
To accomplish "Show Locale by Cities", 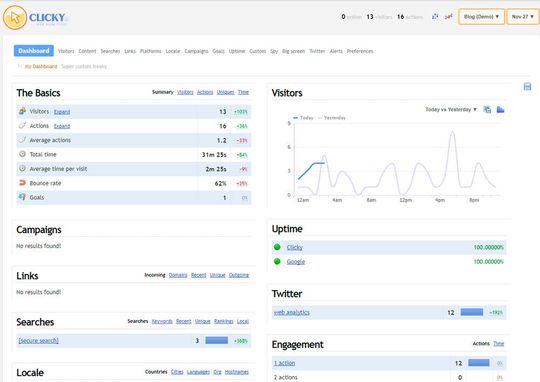I will (177, 372).
